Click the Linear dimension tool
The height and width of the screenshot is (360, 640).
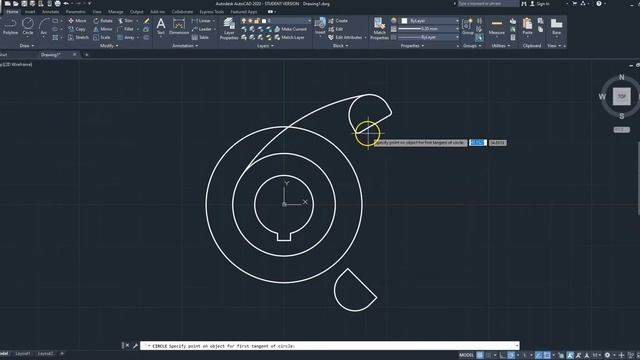coord(202,21)
